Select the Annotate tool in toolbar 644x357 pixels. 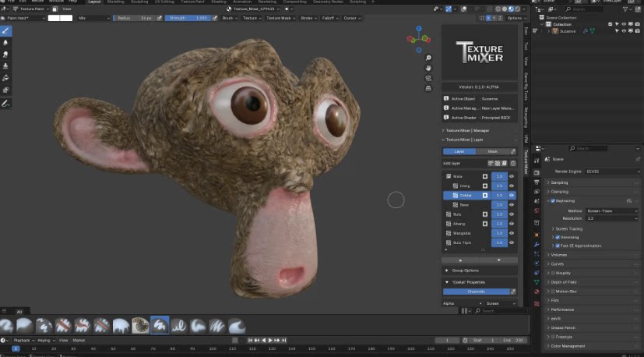[5, 103]
